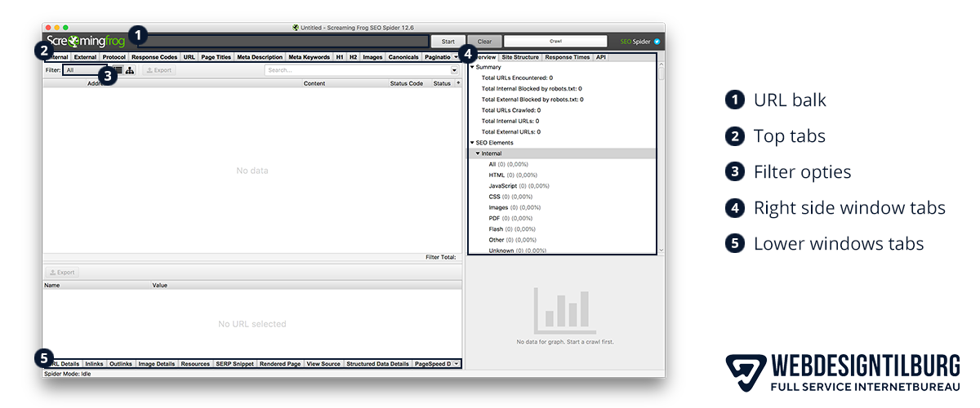The image size is (980, 408).
Task: Switch to the Canonicals tab
Action: tap(403, 57)
